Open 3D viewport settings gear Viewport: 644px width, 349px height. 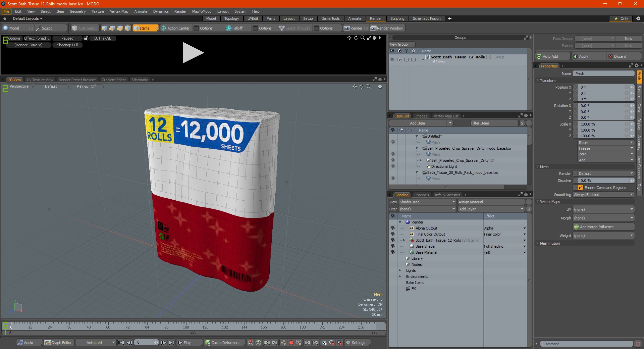(x=380, y=87)
